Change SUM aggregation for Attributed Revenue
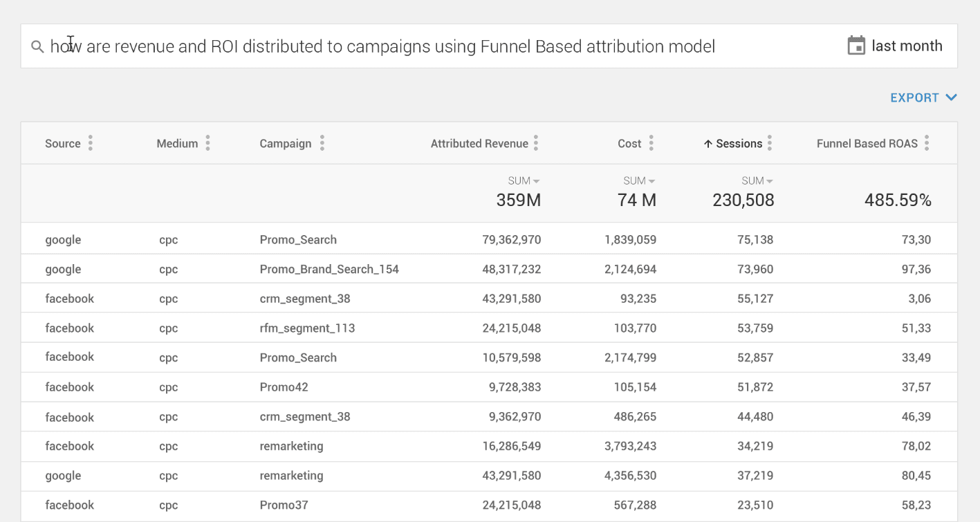980x522 pixels. 524,180
